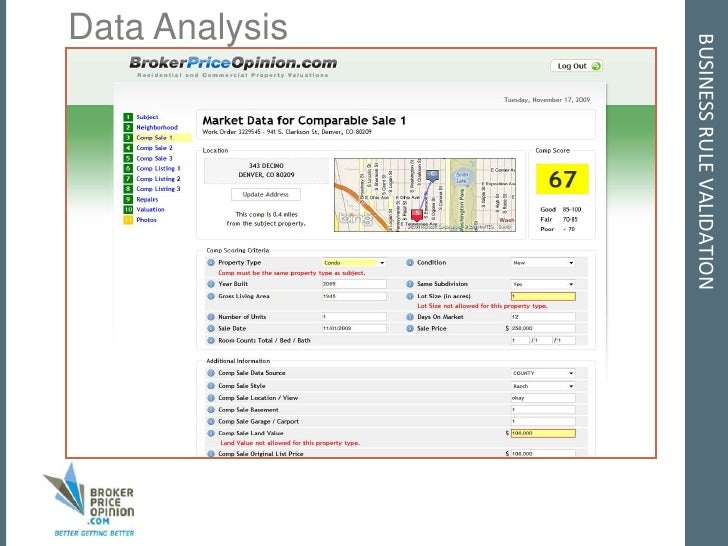Click the Days On Market field
This screenshot has height=546, width=728.
pyautogui.click(x=543, y=317)
